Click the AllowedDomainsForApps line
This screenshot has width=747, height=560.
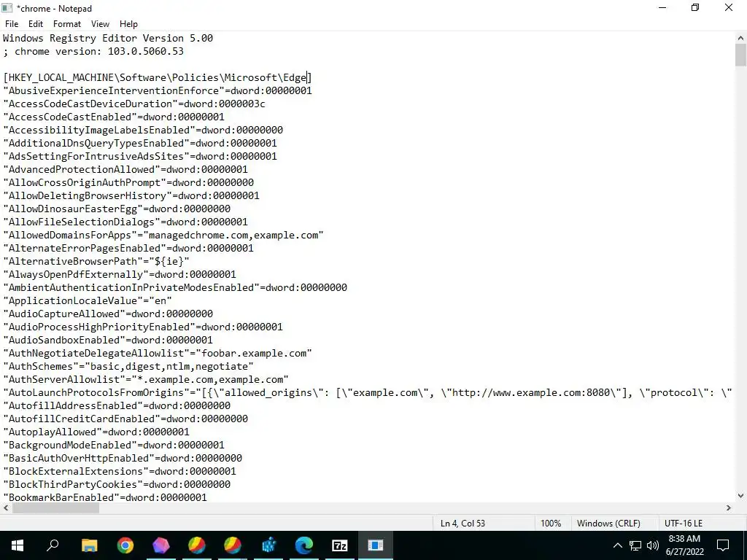pos(163,236)
